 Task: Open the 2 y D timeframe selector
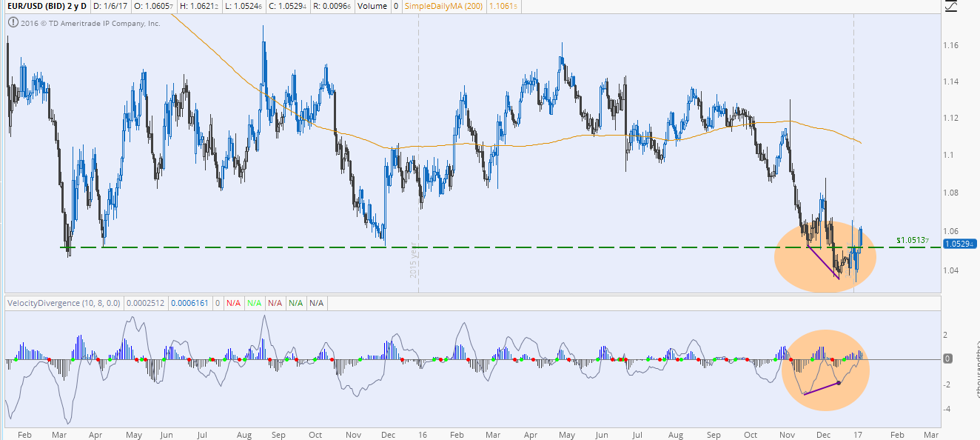point(78,6)
